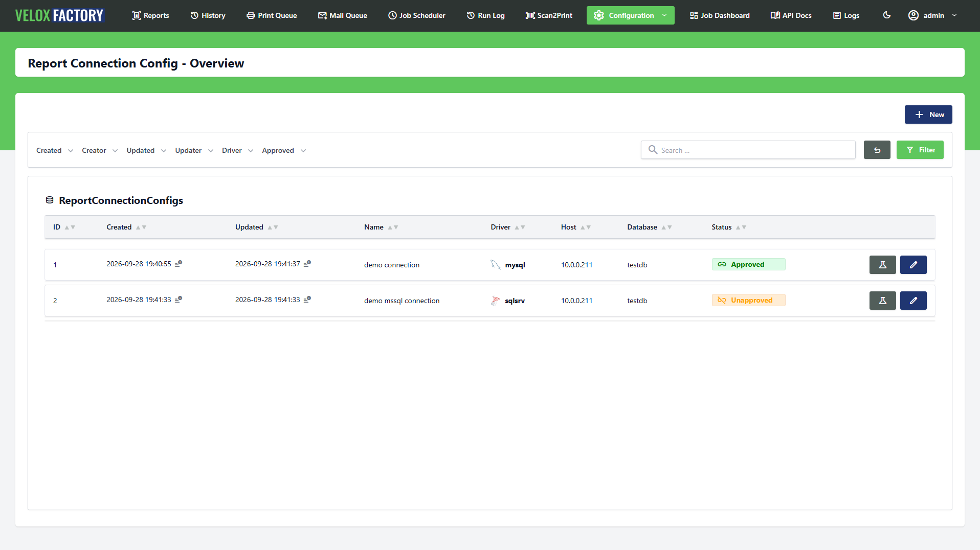Toggle dark mode moon icon
The height and width of the screenshot is (550, 980).
[x=887, y=15]
